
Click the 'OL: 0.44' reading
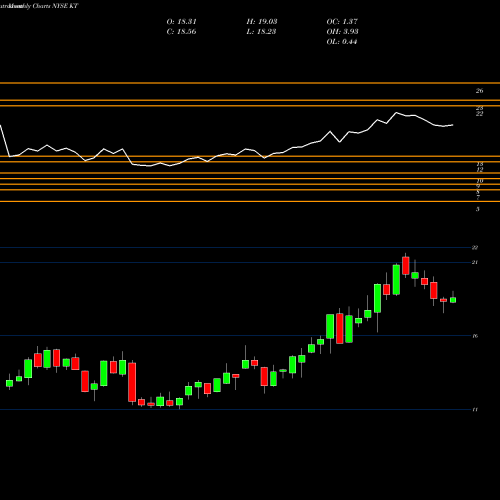(x=342, y=42)
